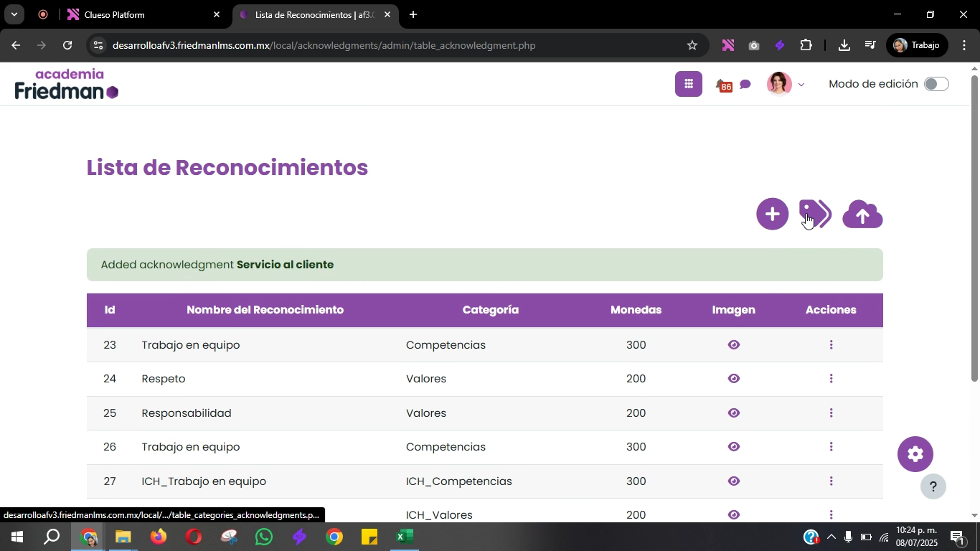Image resolution: width=980 pixels, height=551 pixels.
Task: Open the acknowledgment categories tags icon
Action: click(x=815, y=214)
